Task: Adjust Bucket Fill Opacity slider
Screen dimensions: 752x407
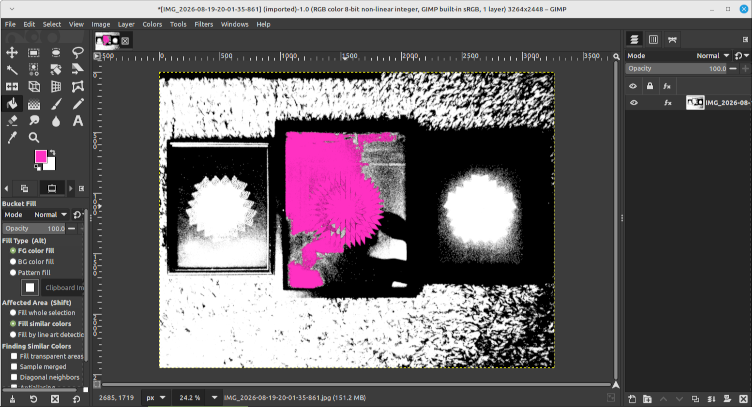Action: (x=34, y=229)
